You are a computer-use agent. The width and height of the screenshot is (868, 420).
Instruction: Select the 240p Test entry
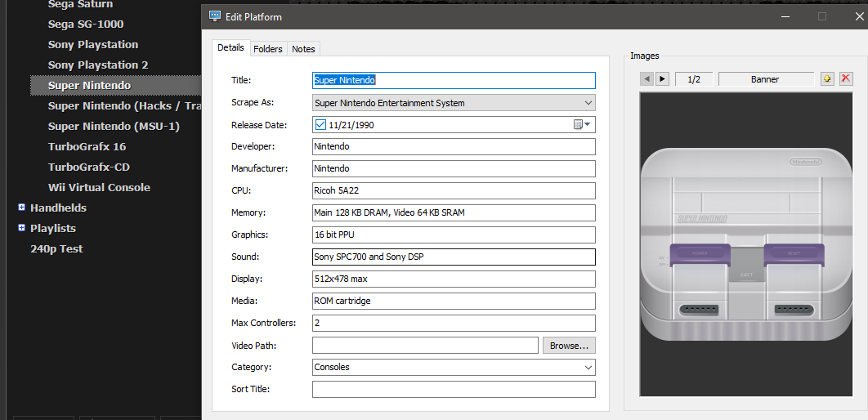tap(56, 249)
